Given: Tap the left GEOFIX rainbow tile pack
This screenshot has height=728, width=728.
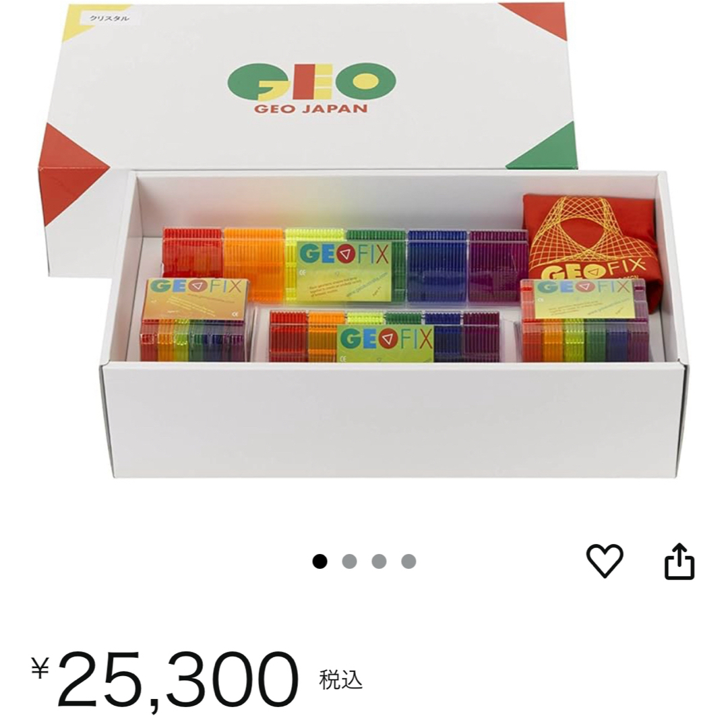Looking at the screenshot, I should tap(196, 320).
